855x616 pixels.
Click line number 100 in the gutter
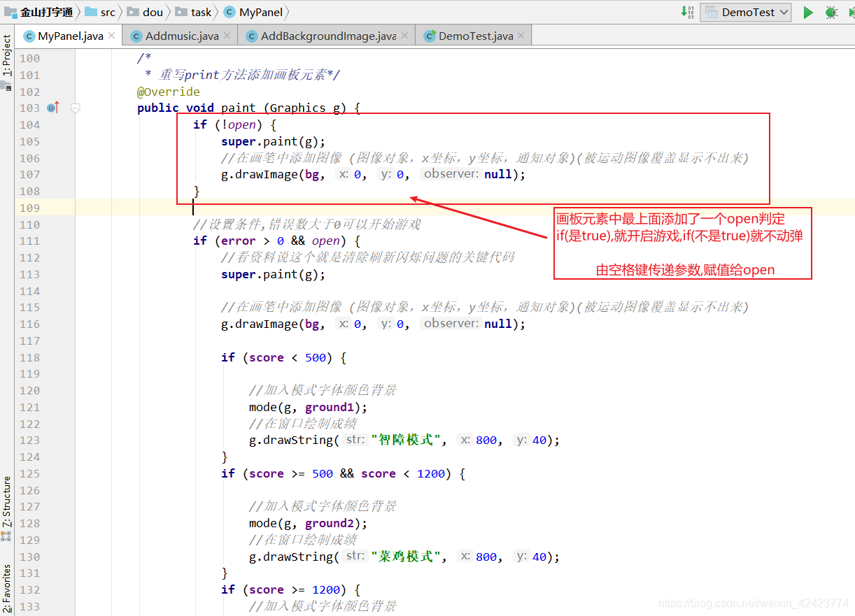click(x=29, y=59)
